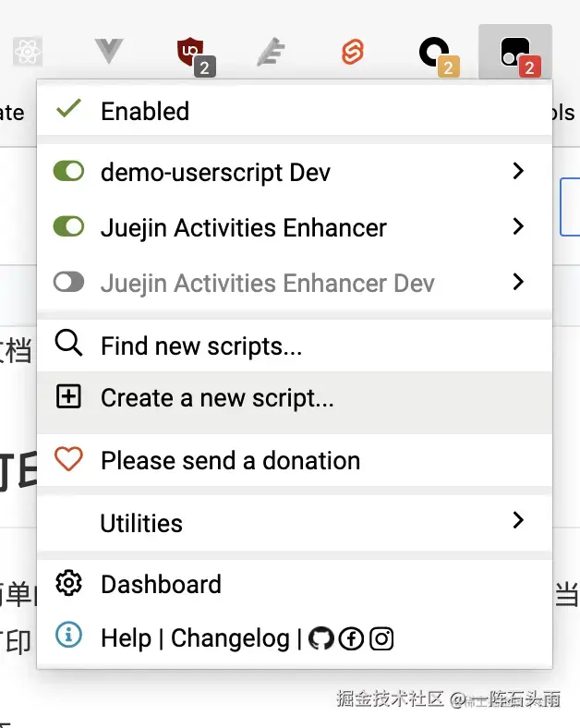Image resolution: width=580 pixels, height=728 pixels.
Task: Choose Find new scripts menu item
Action: coord(201,346)
